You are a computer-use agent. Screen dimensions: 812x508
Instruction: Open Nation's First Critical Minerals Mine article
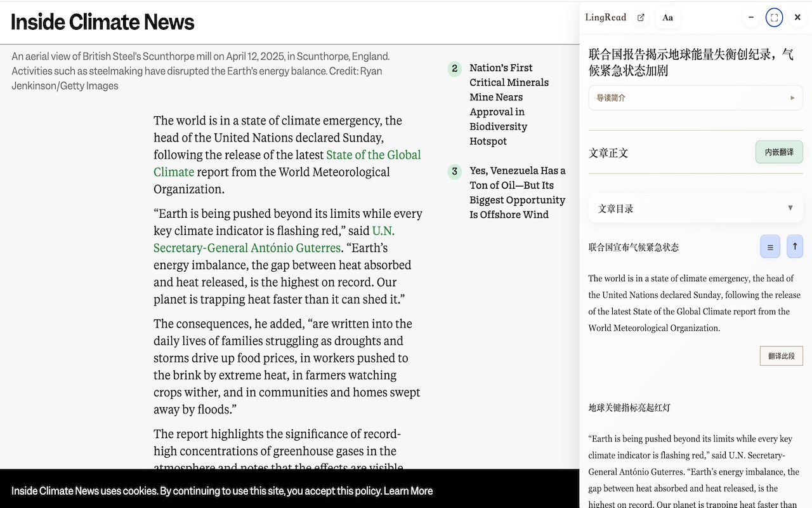coord(509,105)
